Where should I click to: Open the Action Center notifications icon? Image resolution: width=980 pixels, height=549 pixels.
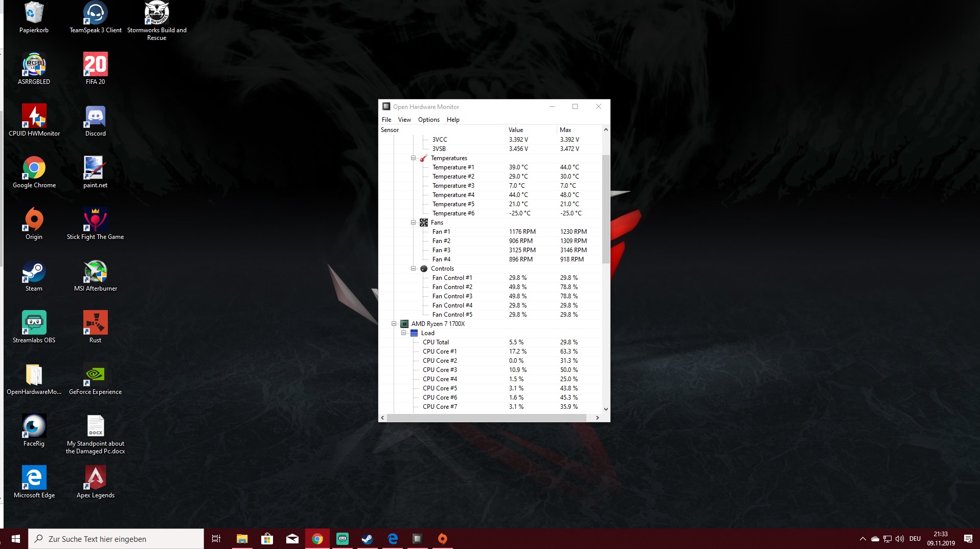[x=968, y=539]
